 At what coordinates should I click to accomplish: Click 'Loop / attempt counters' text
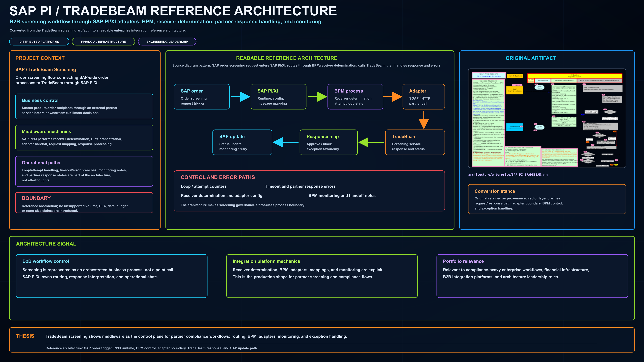tap(203, 186)
